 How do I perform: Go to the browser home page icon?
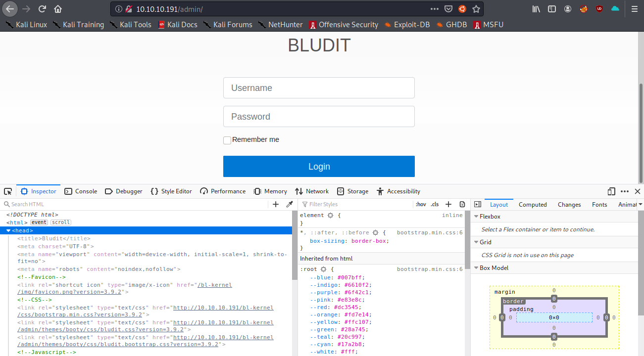point(58,9)
